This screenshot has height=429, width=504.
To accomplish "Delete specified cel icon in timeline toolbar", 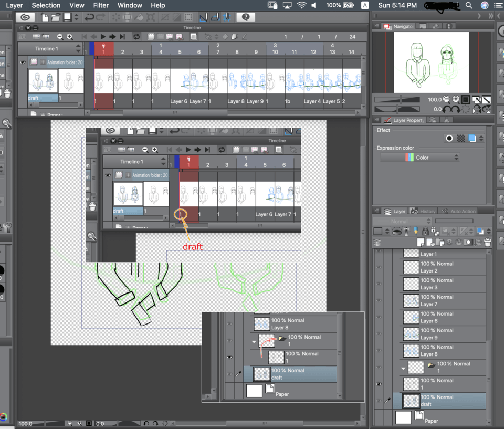I will coord(179,37).
